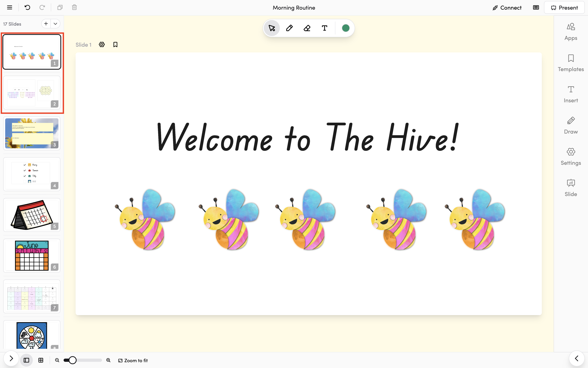The image size is (588, 368).
Task: Select the Text tool in floating toolbar
Action: 324,28
